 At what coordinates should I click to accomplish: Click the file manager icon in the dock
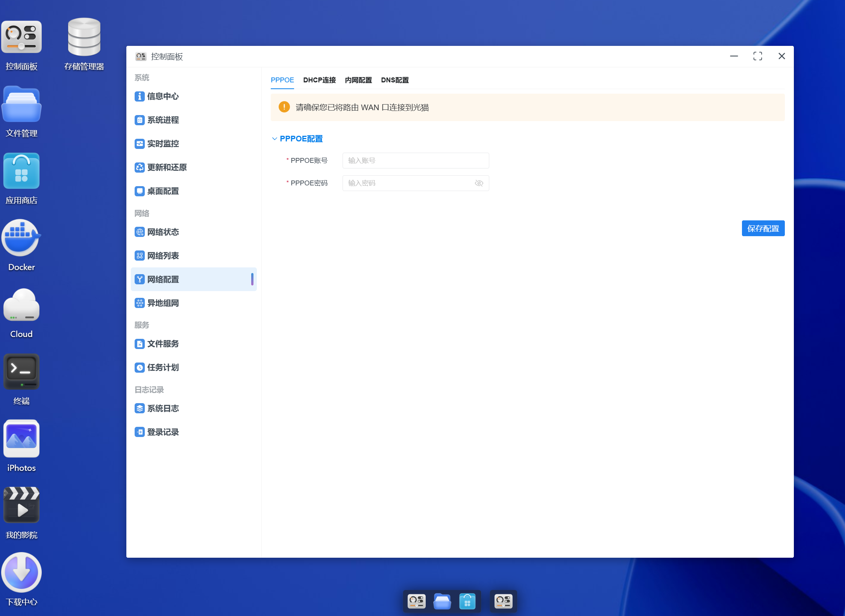pyautogui.click(x=442, y=601)
